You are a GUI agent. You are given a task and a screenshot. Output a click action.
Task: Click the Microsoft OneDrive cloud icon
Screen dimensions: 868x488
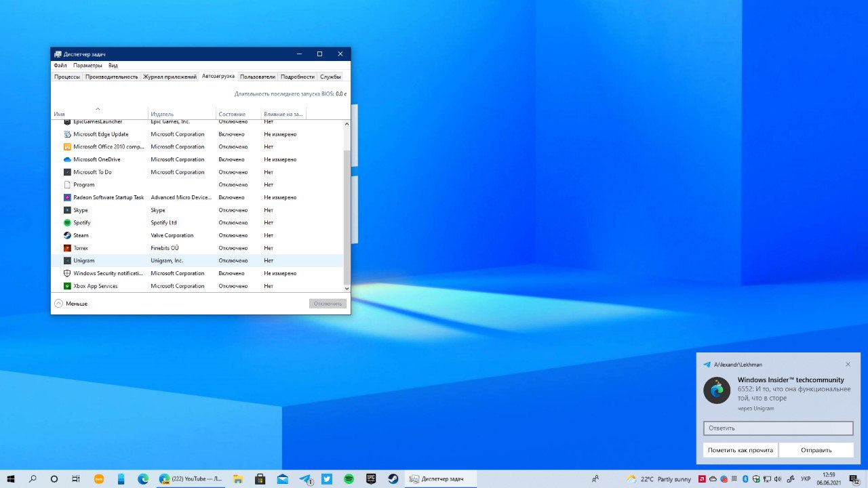tap(67, 159)
